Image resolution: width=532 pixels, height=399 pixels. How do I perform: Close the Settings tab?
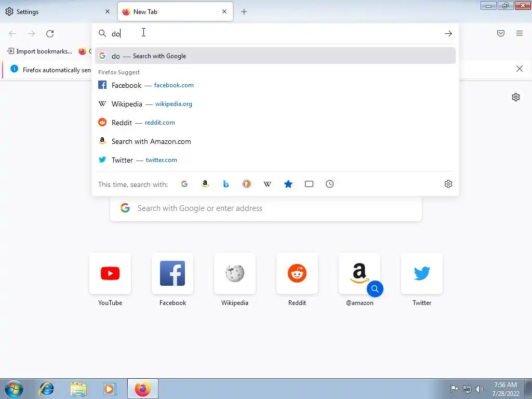pos(108,11)
